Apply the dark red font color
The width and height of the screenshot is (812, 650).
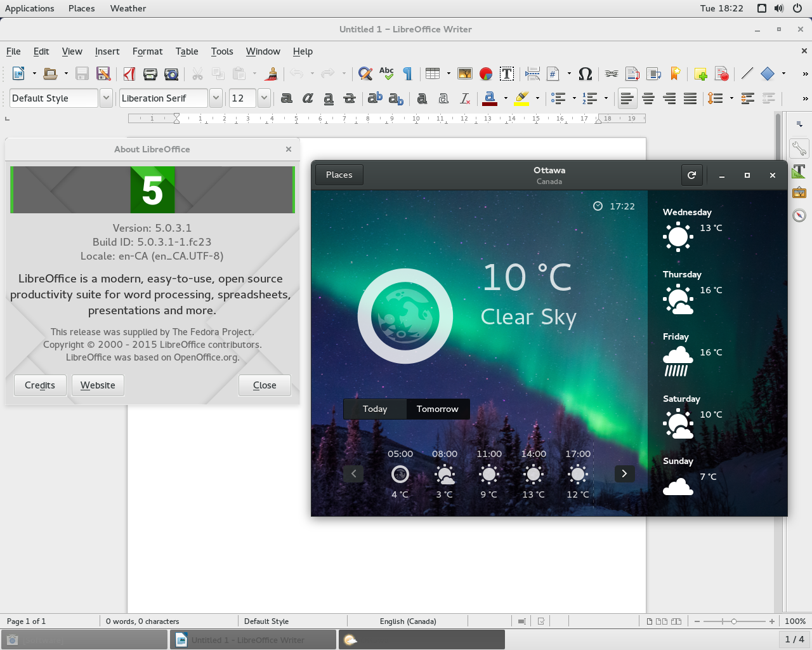489,98
